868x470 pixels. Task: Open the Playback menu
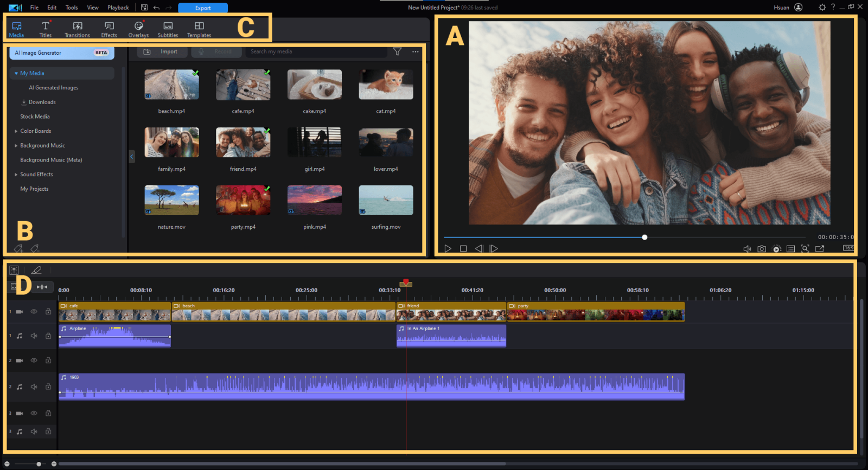(x=118, y=8)
